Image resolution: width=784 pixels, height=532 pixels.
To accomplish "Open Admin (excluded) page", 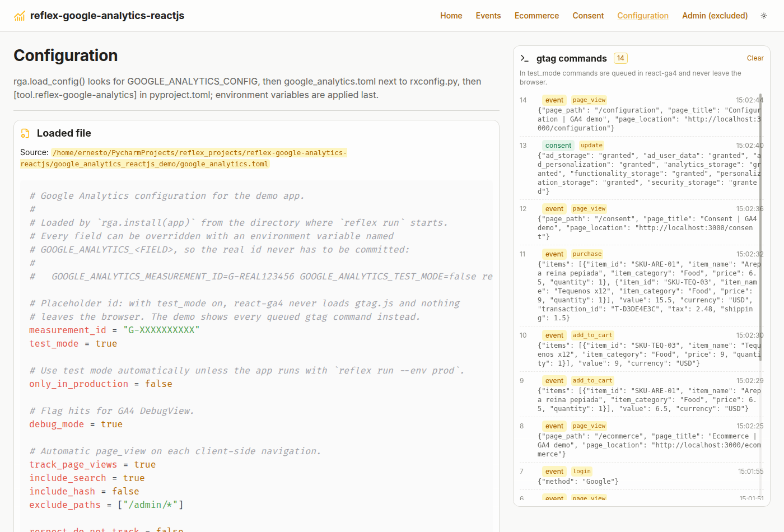I will [x=715, y=16].
